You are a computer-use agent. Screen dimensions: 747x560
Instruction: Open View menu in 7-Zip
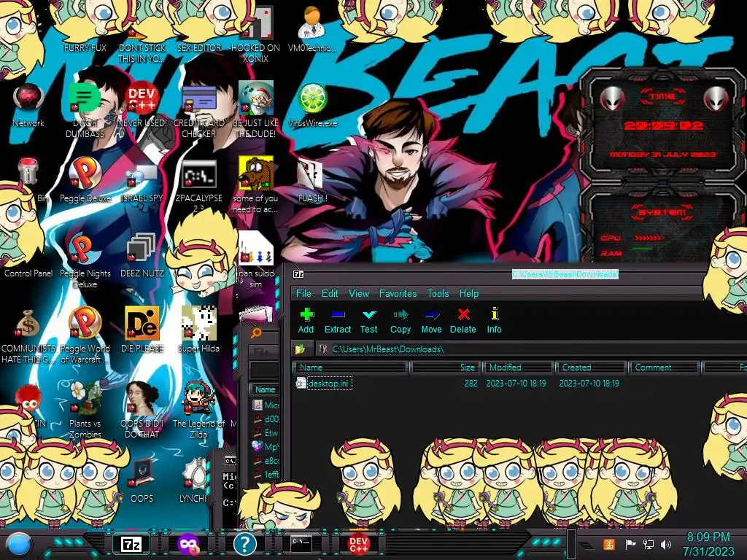[359, 293]
